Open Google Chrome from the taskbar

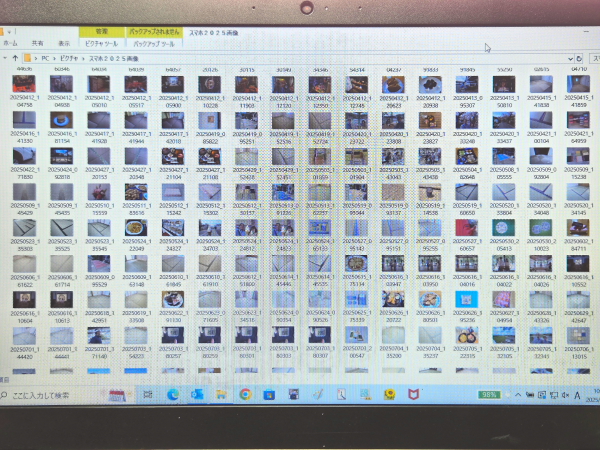(245, 394)
